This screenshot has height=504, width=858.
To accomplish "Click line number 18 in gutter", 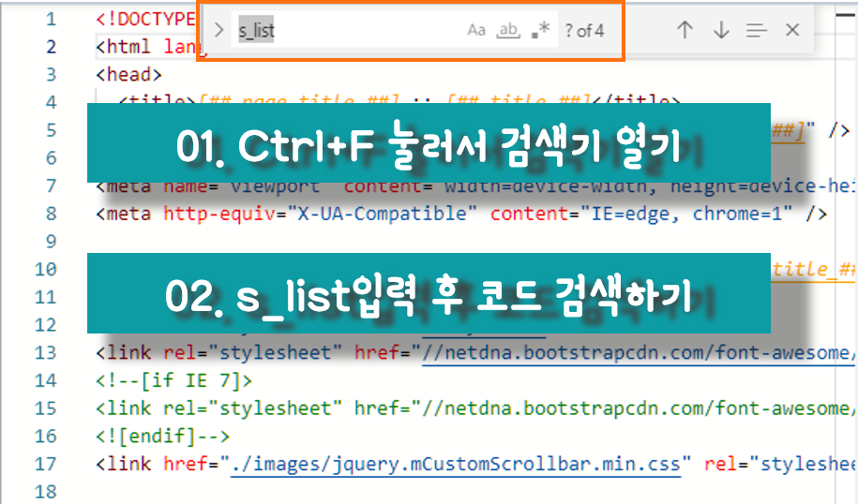I will point(45,492).
